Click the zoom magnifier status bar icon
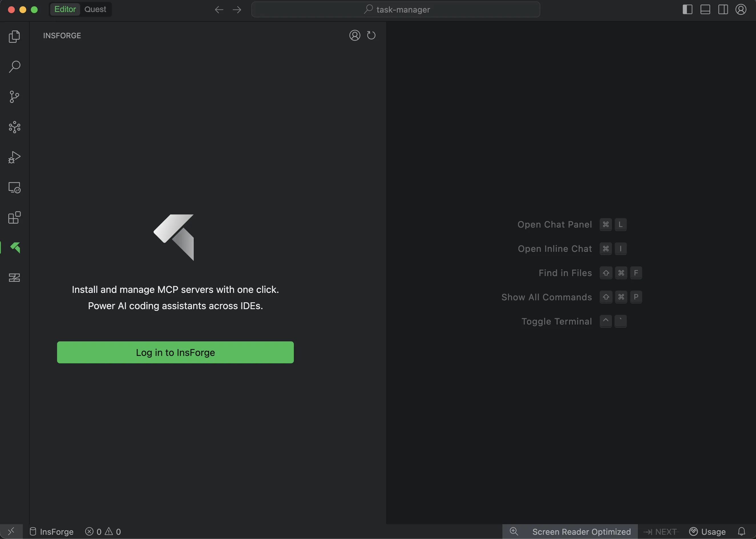756x539 pixels. pyautogui.click(x=514, y=532)
